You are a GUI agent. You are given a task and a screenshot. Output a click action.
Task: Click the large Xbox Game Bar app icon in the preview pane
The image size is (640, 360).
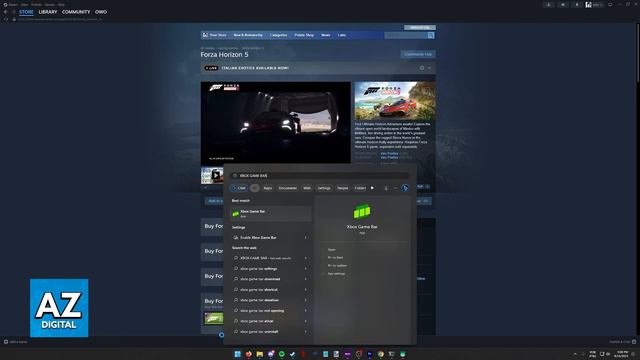[x=362, y=211]
